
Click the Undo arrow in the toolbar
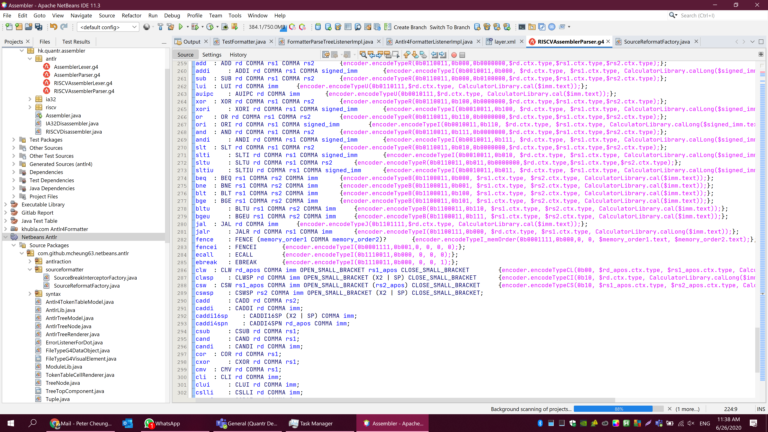pos(53,27)
